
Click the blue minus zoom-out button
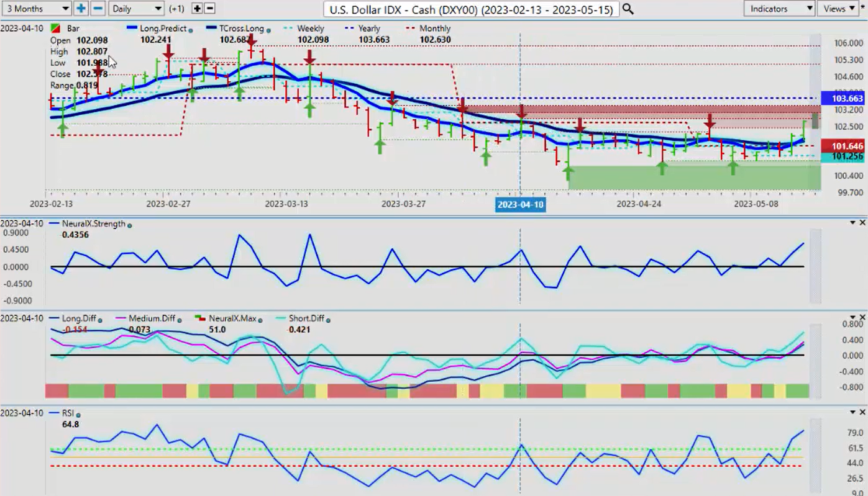(98, 9)
